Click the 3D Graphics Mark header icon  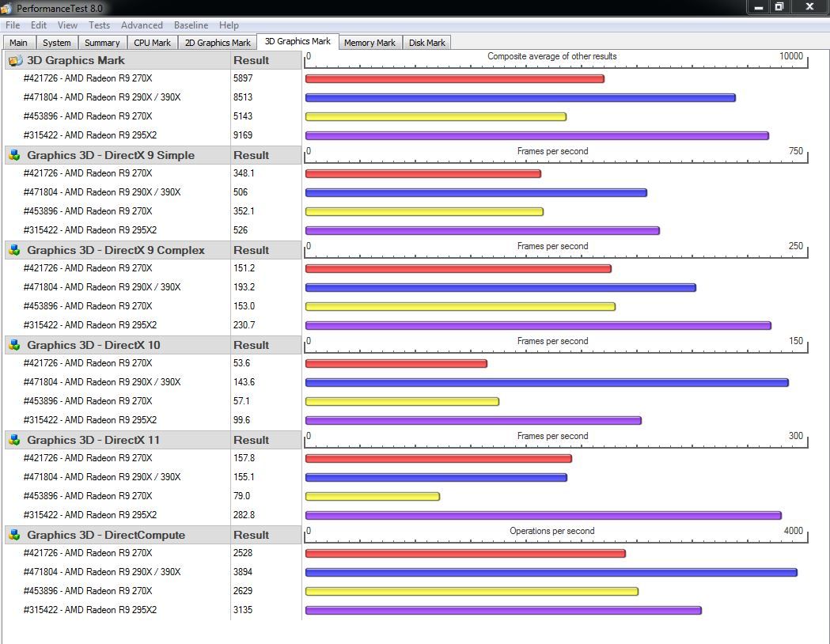click(x=15, y=60)
